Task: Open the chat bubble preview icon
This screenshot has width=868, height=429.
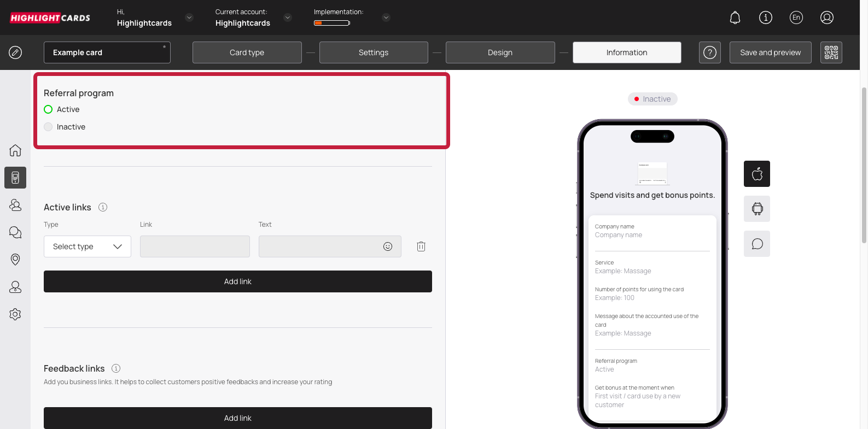Action: pos(756,244)
